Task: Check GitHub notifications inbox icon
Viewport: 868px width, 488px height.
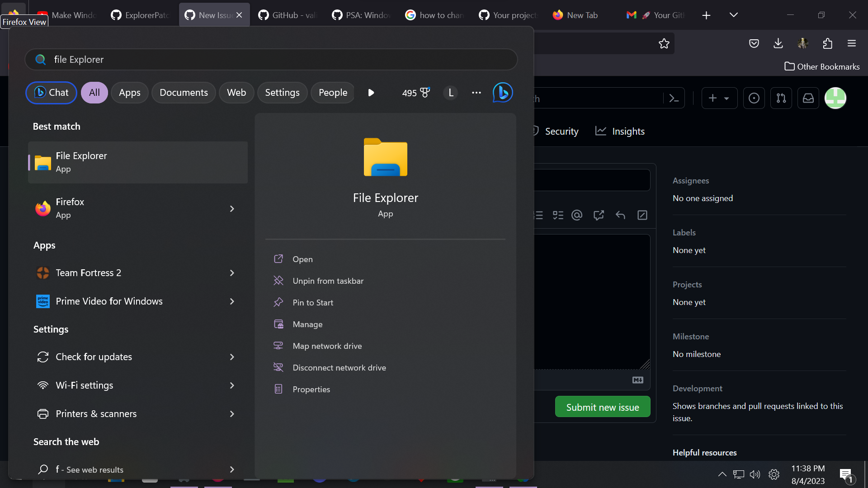Action: coord(808,98)
